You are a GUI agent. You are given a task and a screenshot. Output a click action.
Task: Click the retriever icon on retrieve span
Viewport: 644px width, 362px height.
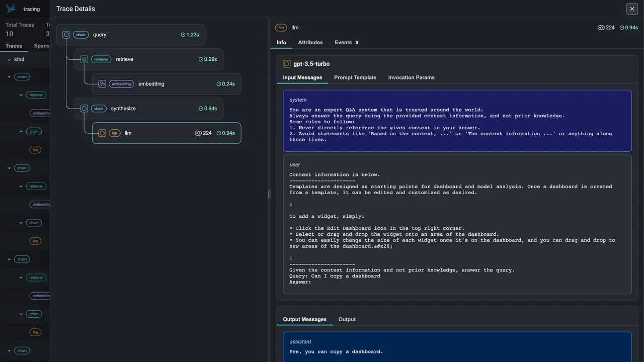[84, 59]
